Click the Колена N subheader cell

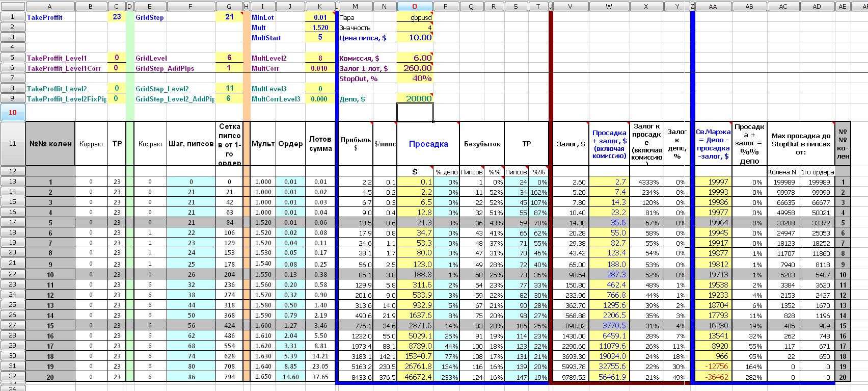coord(783,172)
